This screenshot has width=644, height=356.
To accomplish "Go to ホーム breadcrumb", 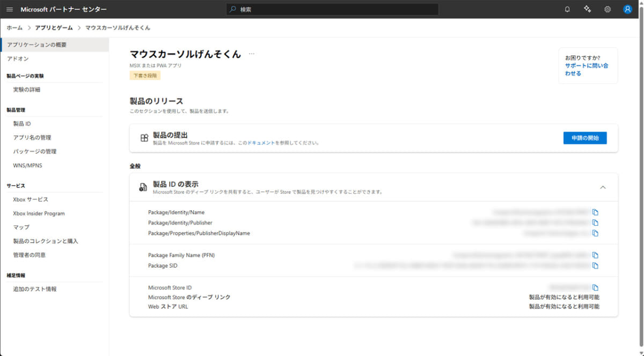I will (14, 27).
